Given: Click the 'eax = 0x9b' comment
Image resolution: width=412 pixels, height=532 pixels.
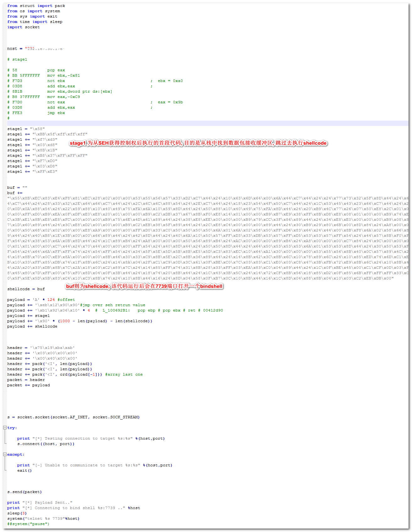Looking at the screenshot, I should pos(167,102).
